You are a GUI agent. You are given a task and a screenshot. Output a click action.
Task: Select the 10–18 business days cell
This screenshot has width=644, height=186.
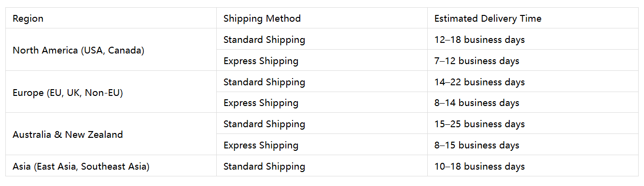pos(533,166)
